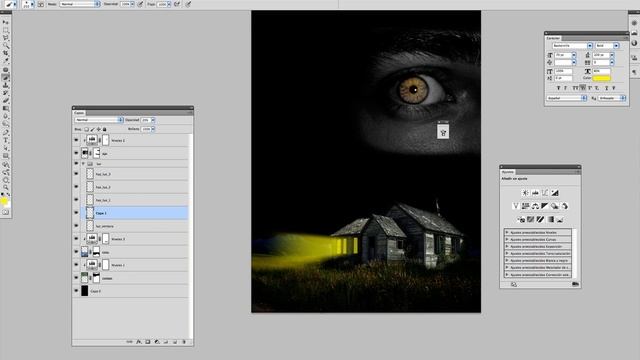
Task: Open Español language dropdown
Action: point(567,98)
